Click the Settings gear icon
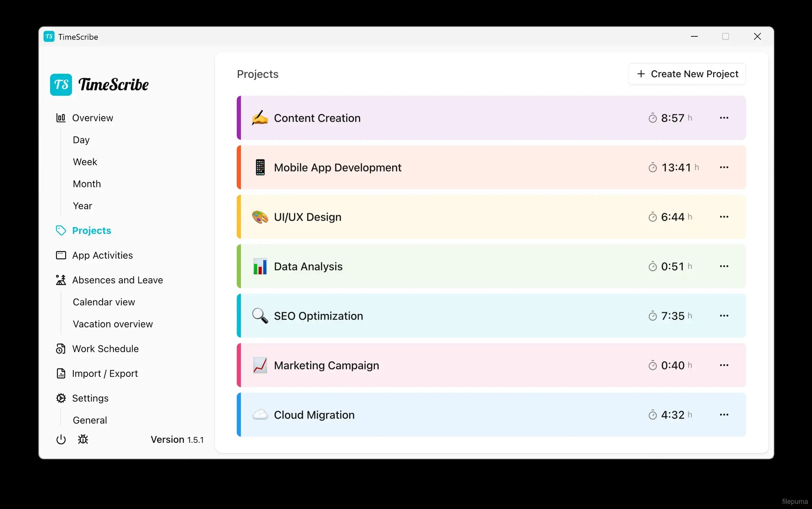 pos(61,398)
